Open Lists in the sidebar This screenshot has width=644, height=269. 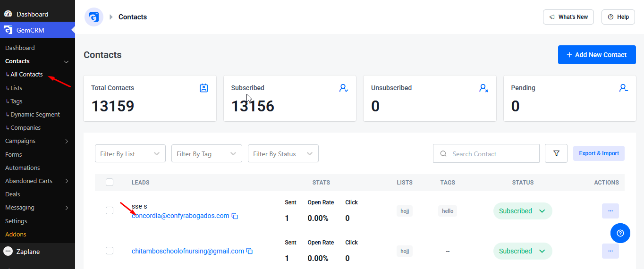click(x=16, y=88)
